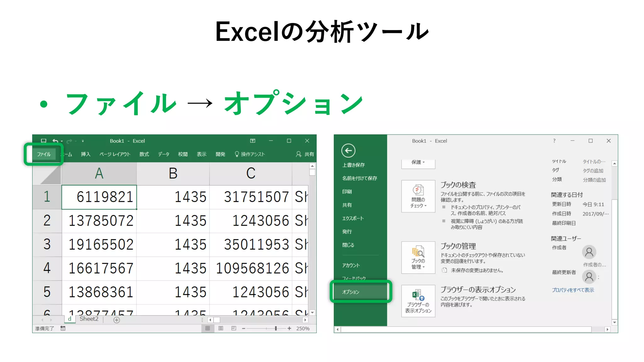The height and width of the screenshot is (362, 644).
Task: Click the 分類の追加 field
Action: click(594, 180)
